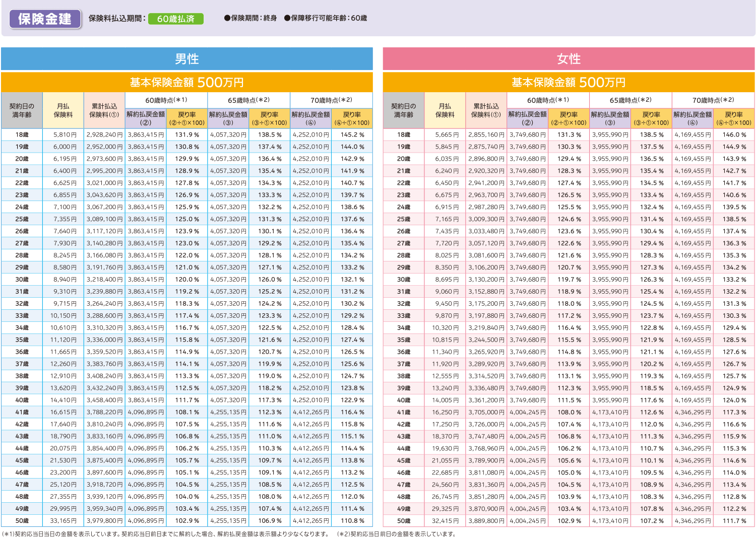Click female cumulative premium 3,705,000円

coord(486,413)
